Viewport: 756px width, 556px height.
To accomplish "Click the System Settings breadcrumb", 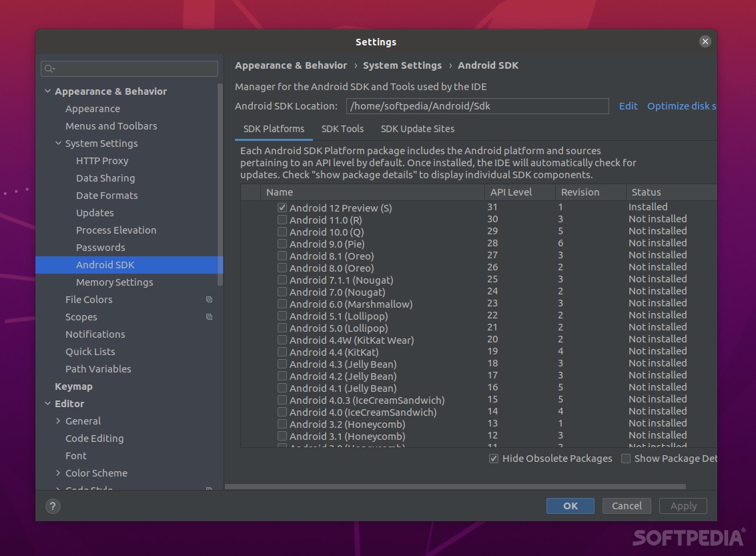I will pos(402,65).
